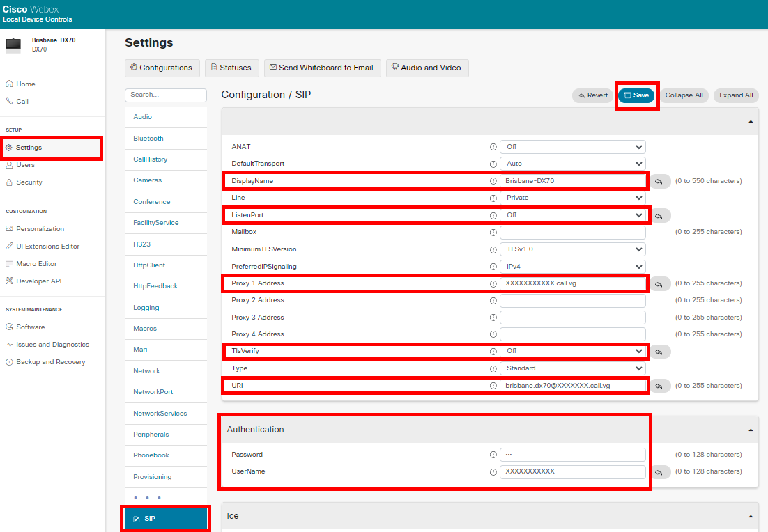Click Expand All

[736, 95]
